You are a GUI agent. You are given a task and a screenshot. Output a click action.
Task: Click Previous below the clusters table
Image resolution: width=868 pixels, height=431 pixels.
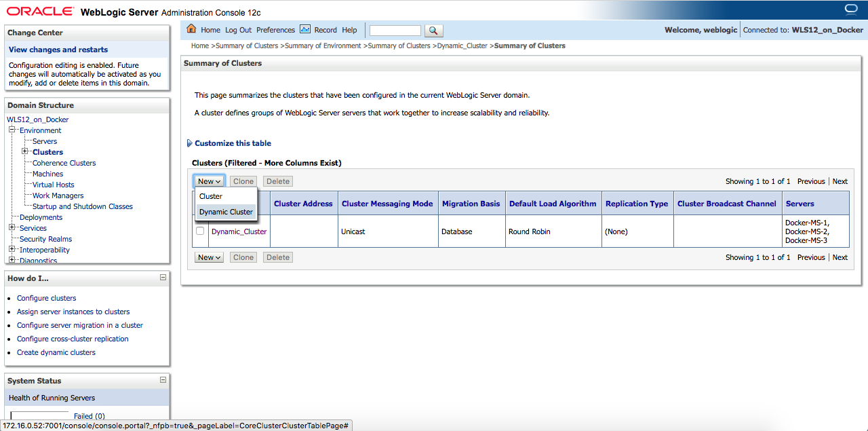point(811,257)
